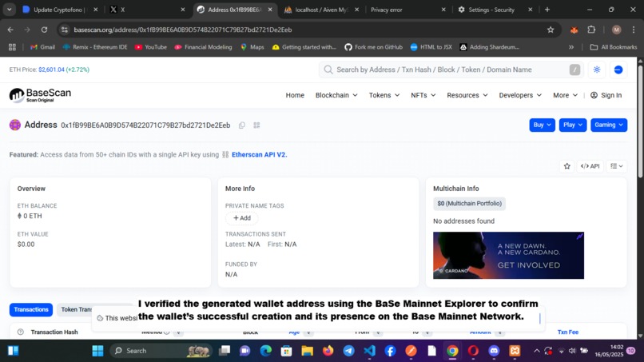This screenshot has width=644, height=362.
Task: Add address to watch list star button
Action: 567,166
